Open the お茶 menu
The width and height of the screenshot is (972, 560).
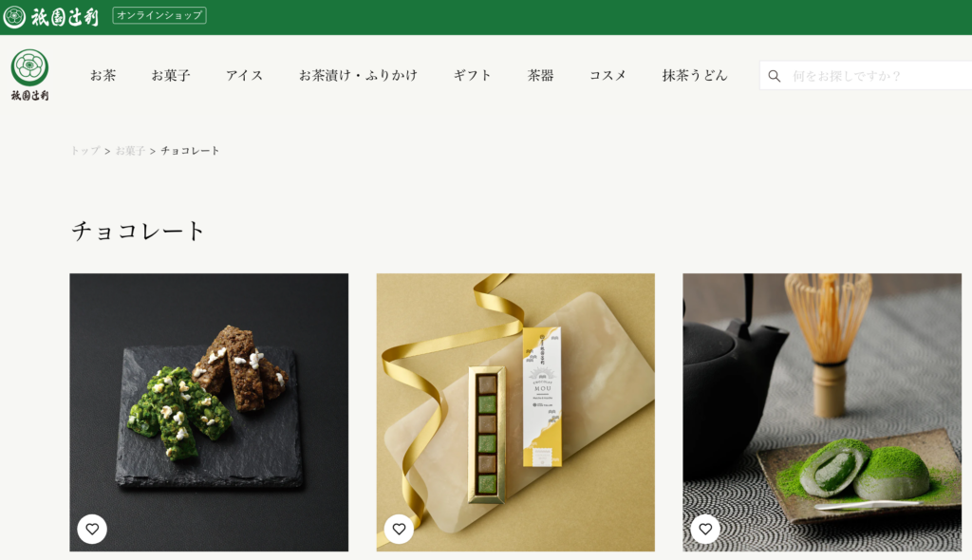[x=103, y=76]
